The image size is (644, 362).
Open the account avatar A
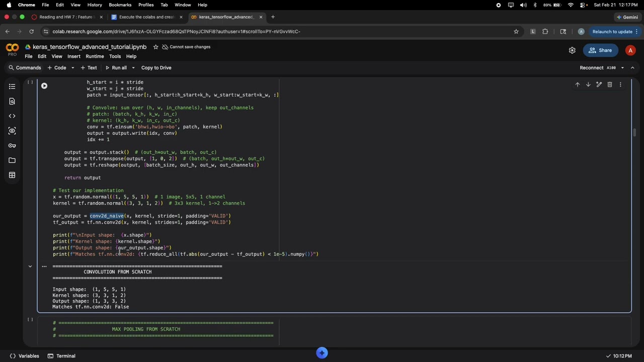pyautogui.click(x=630, y=50)
